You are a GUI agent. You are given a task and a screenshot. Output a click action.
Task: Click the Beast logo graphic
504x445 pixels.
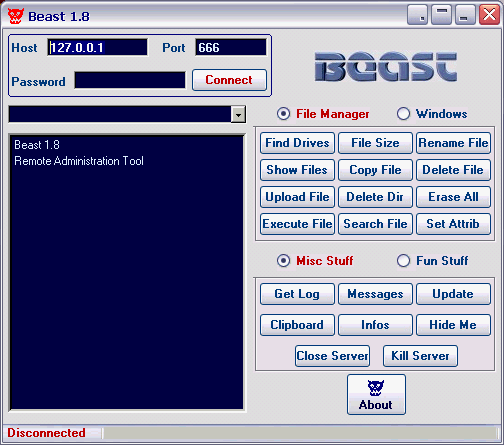coord(386,66)
